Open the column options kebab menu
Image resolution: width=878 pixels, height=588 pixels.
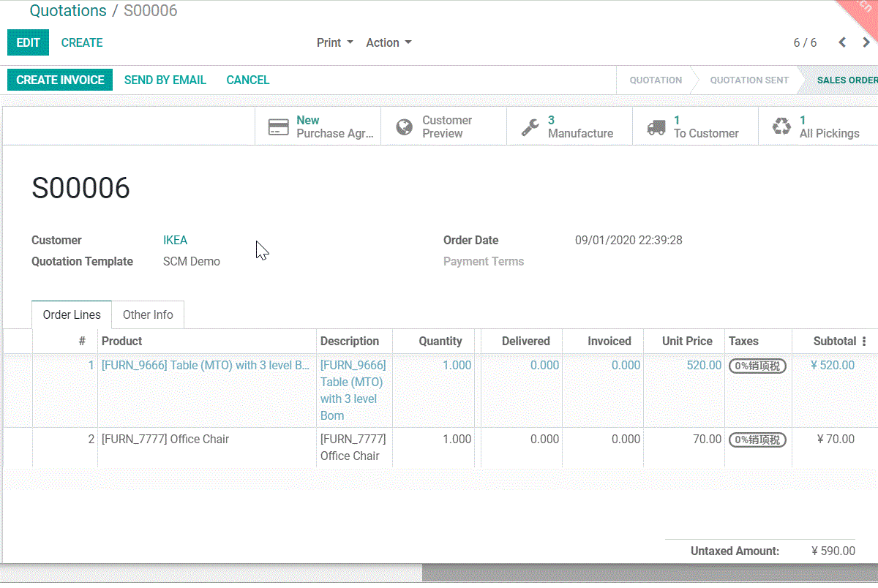click(x=864, y=342)
